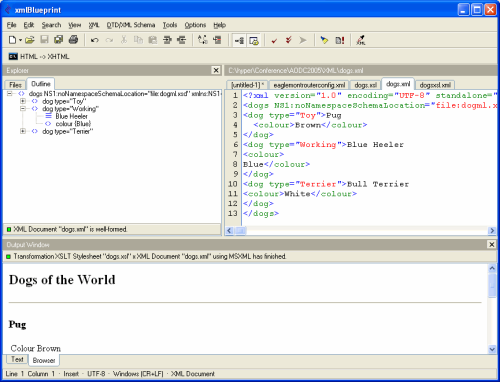The width and height of the screenshot is (500, 382).
Task: Click line number 6 in editor gutter
Action: pyautogui.click(x=235, y=145)
